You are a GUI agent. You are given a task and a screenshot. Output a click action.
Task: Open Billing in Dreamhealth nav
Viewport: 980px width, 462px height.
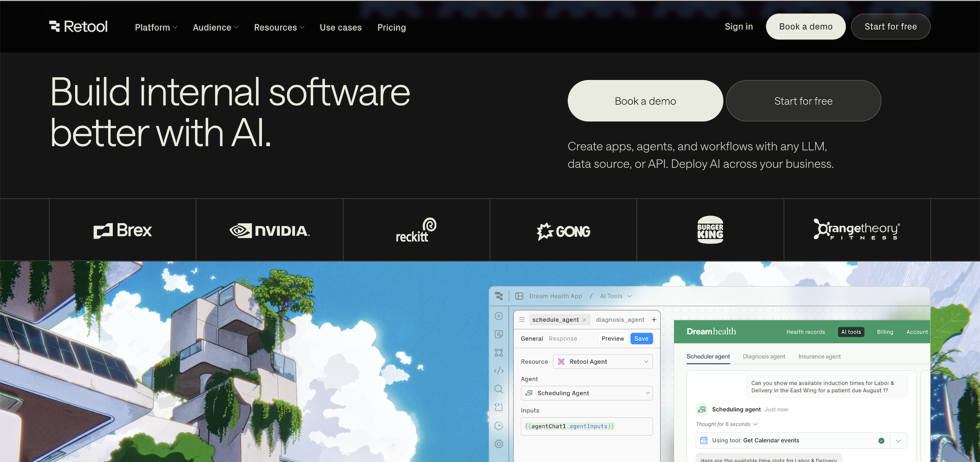point(885,332)
